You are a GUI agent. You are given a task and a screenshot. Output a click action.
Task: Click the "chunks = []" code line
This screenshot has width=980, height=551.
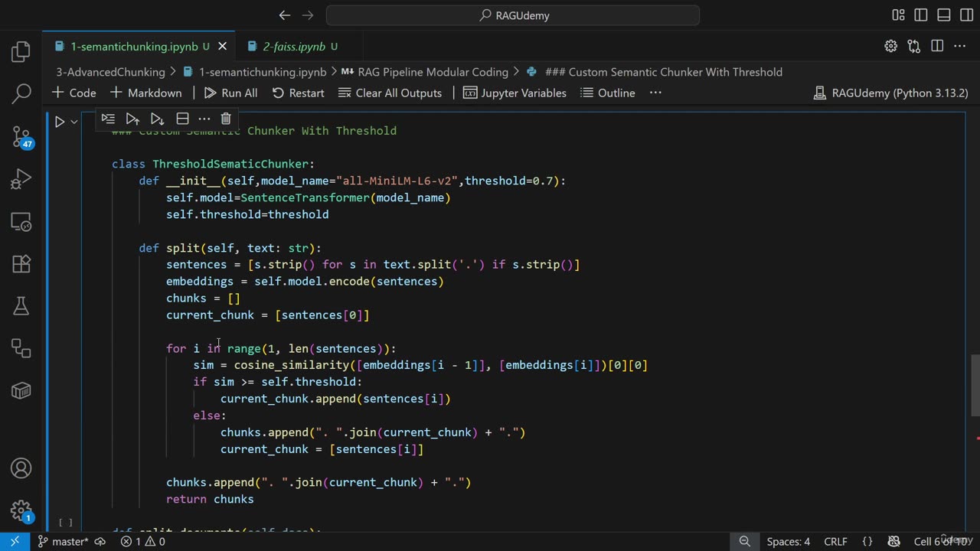point(203,298)
